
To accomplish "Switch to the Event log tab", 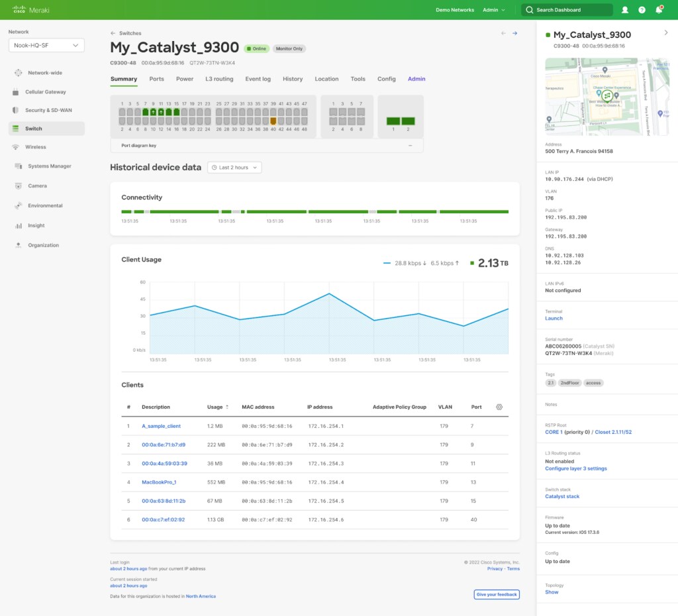I will click(x=258, y=79).
